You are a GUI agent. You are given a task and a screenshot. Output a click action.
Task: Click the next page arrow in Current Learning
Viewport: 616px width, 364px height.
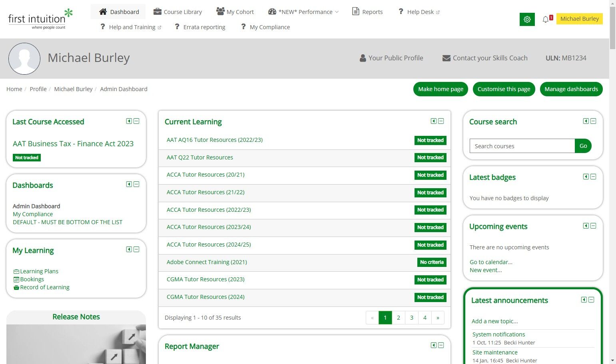(x=438, y=318)
